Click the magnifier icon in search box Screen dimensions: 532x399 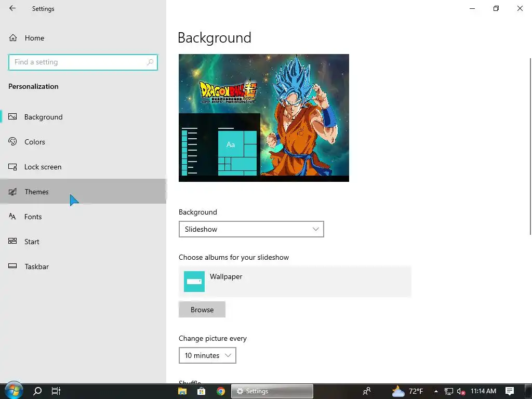point(150,62)
